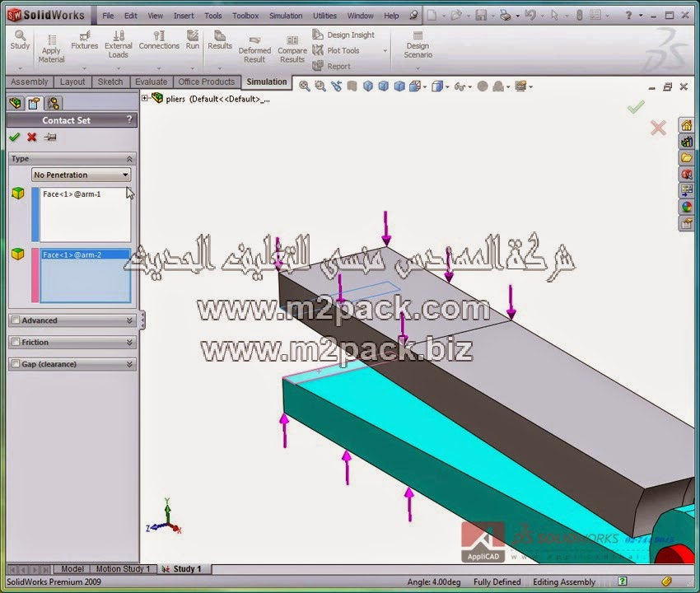Open File Explorer folder icon in task pane
Screen dimensions: 700x593
coord(686,158)
